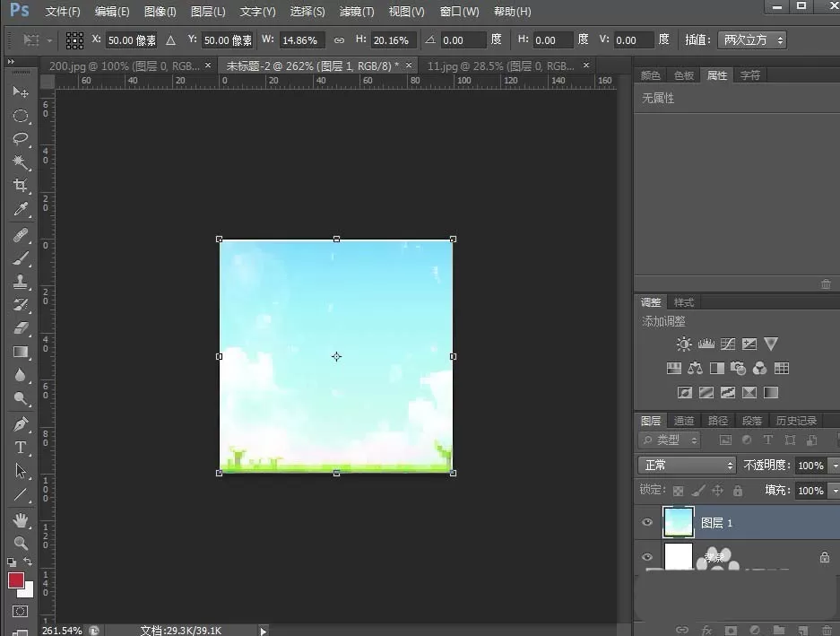Select the Elliptical Marquee tool
The width and height of the screenshot is (840, 636).
21,116
